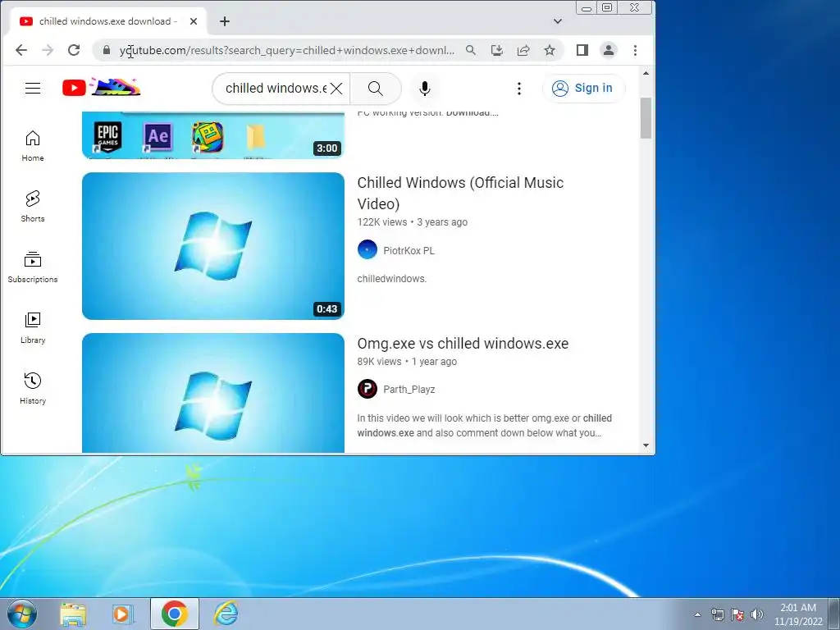The width and height of the screenshot is (840, 630).
Task: View site information lock icon
Action: pos(107,50)
